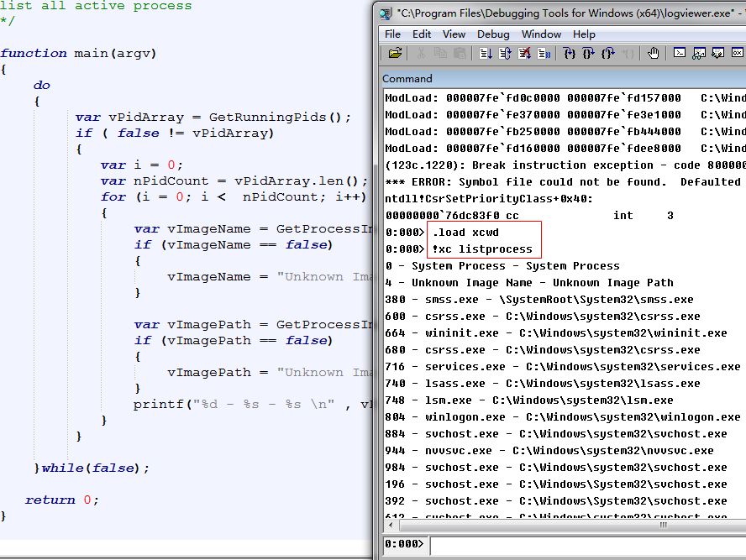This screenshot has height=560, width=746.
Task: Click the hand breakpoint toolbar icon
Action: pos(654,53)
